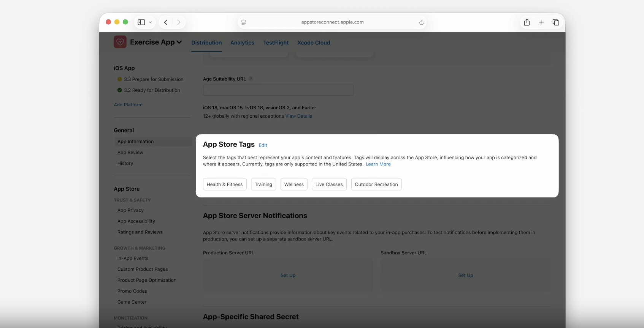644x328 pixels.
Task: Open Product Page Optimization in the sidebar
Action: click(147, 280)
